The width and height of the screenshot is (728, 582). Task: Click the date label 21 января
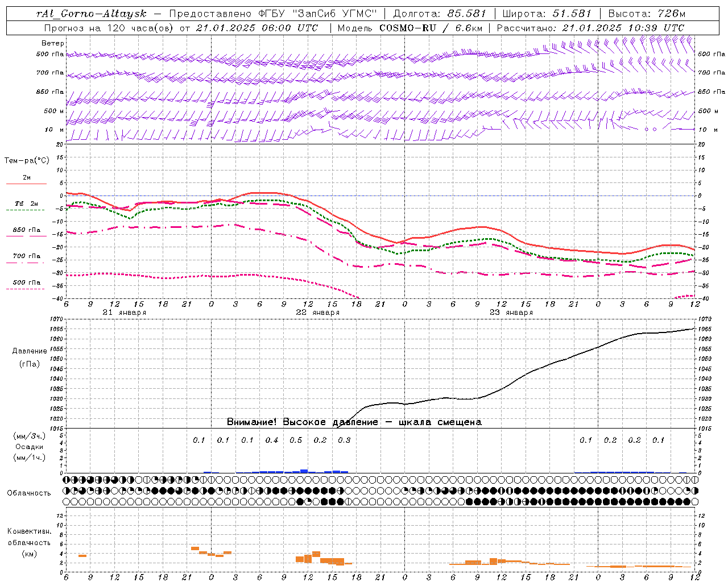pos(124,313)
